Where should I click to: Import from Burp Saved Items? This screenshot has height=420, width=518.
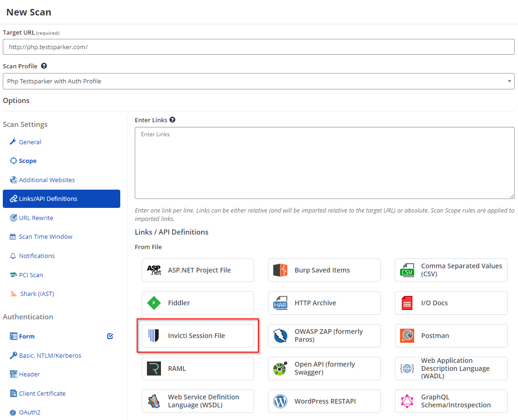click(x=324, y=270)
